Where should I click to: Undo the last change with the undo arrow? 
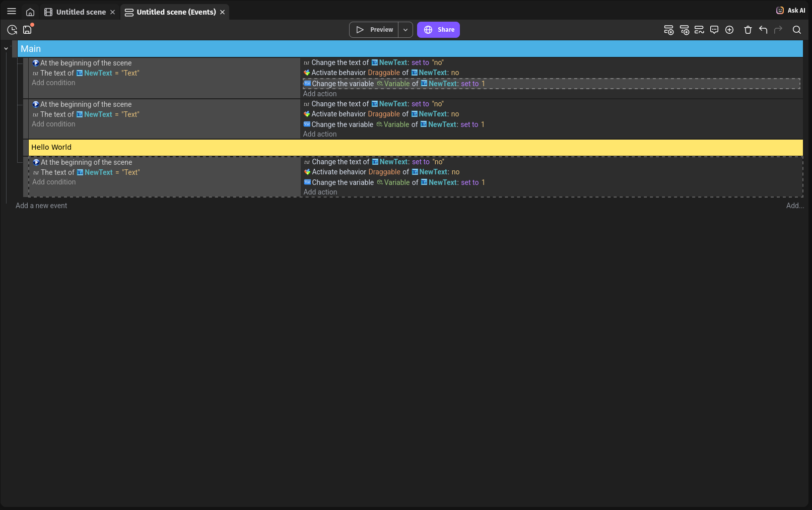tap(763, 30)
